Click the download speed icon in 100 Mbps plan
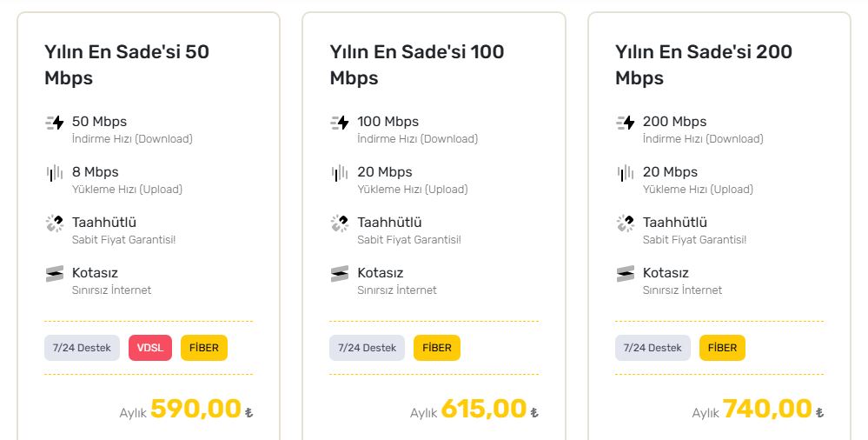The image size is (868, 440). click(340, 123)
